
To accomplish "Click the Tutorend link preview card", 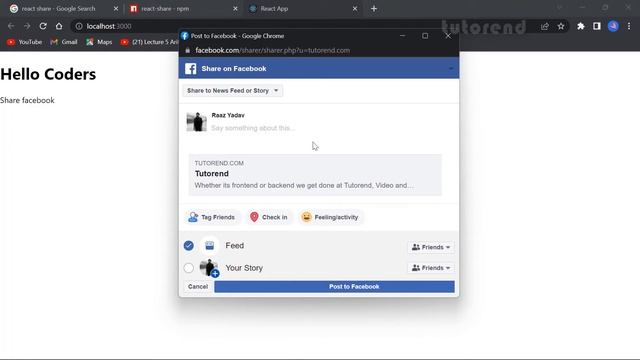I will pyautogui.click(x=315, y=175).
